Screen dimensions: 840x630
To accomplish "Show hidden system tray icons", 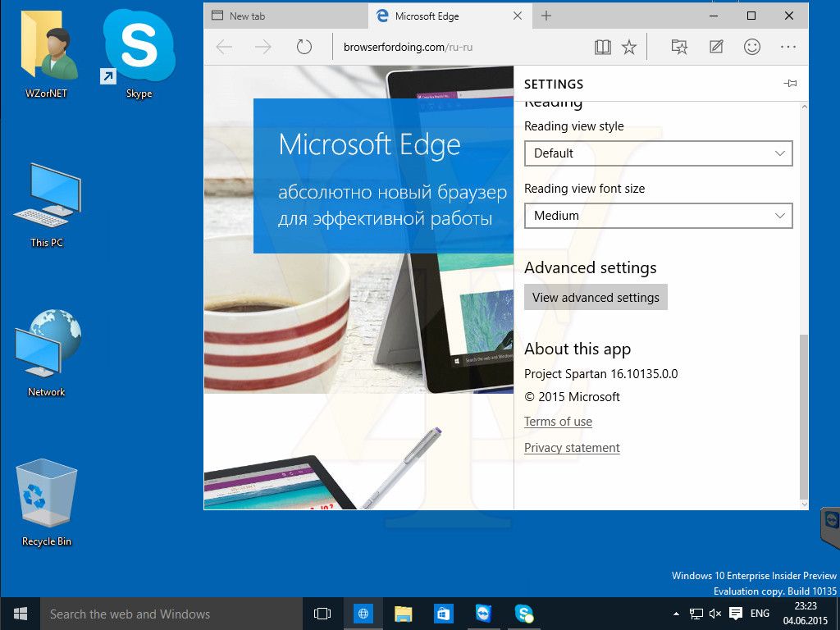I will click(676, 614).
